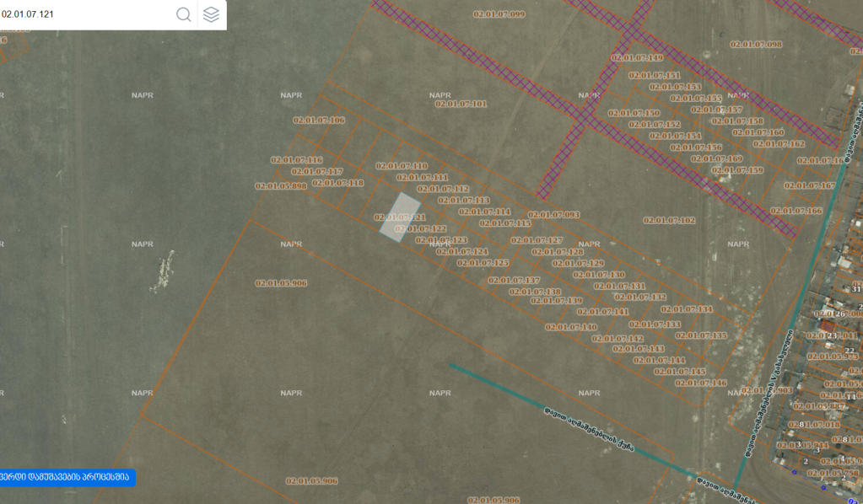Click parcel label 02.01.07.130
The image size is (863, 504).
coord(599,275)
